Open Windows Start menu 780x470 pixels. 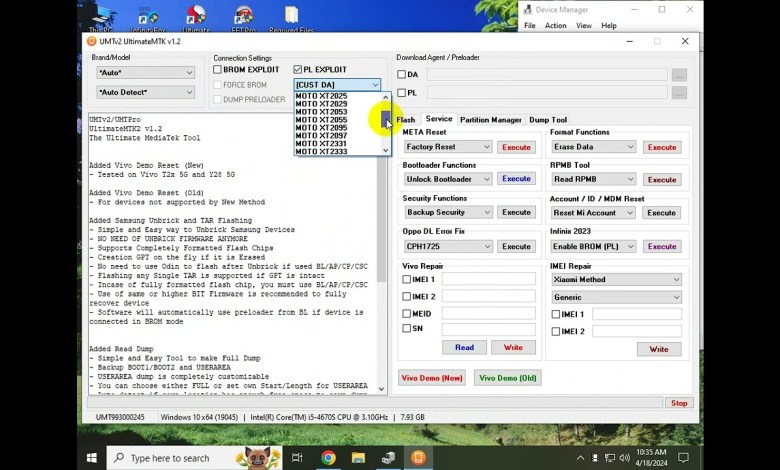tap(92, 458)
